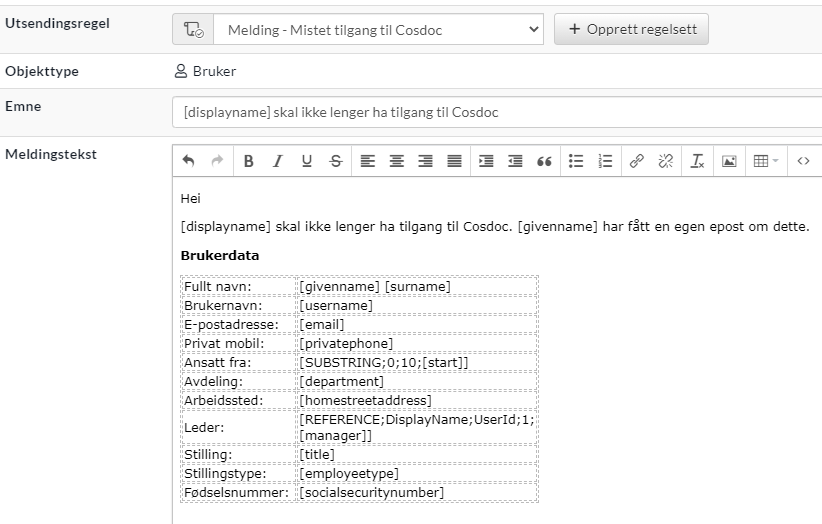822x524 pixels.
Task: Toggle strikethrough formatting
Action: click(336, 161)
